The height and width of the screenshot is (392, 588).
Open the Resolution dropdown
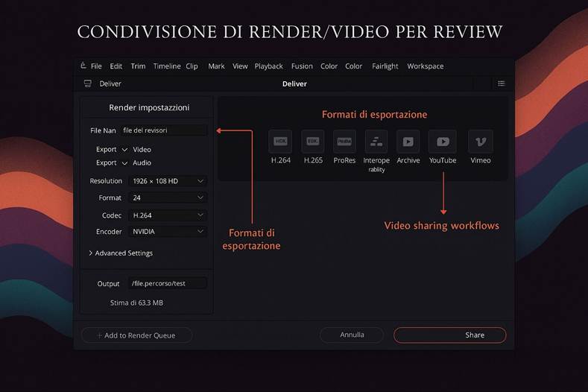168,181
